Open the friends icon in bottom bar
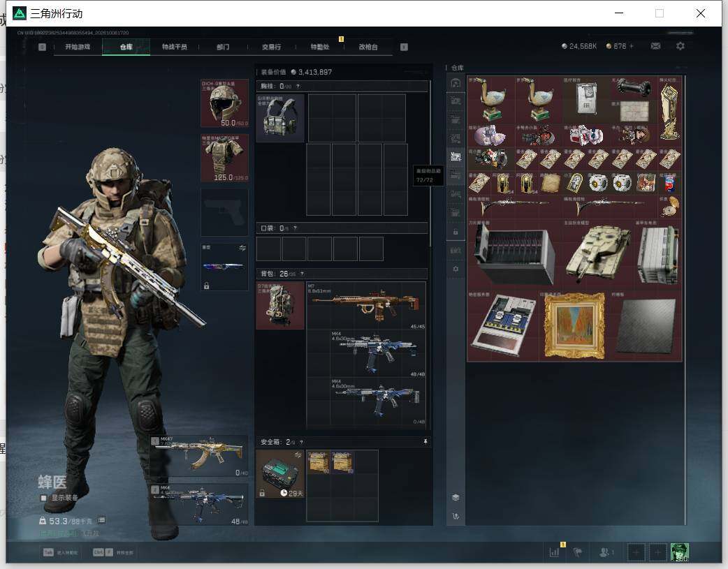728x569 pixels. [605, 552]
